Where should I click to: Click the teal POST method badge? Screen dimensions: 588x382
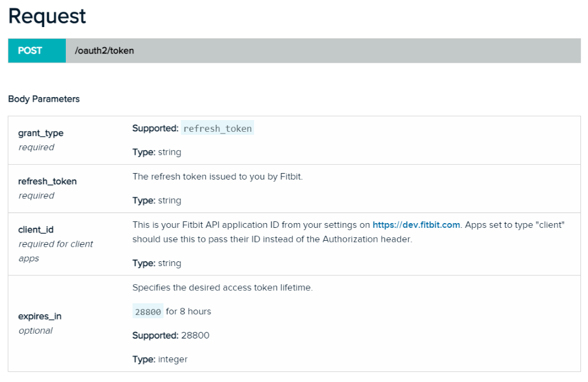(30, 51)
